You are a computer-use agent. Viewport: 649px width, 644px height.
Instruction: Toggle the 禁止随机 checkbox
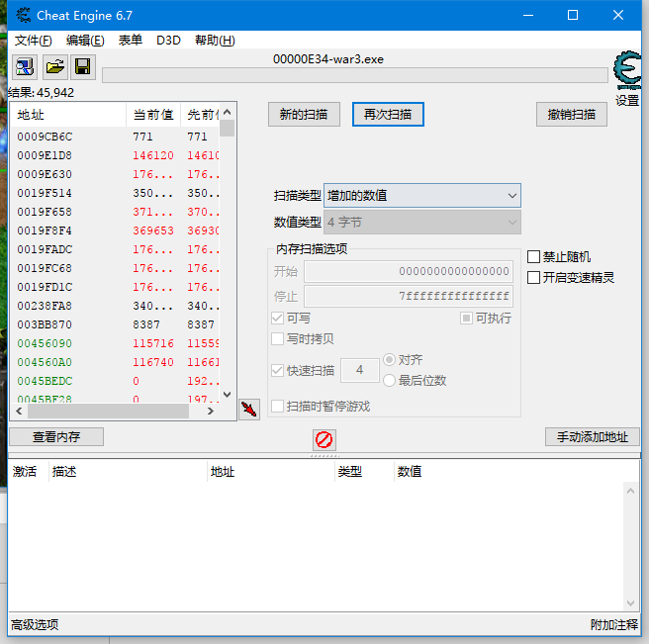[533, 256]
